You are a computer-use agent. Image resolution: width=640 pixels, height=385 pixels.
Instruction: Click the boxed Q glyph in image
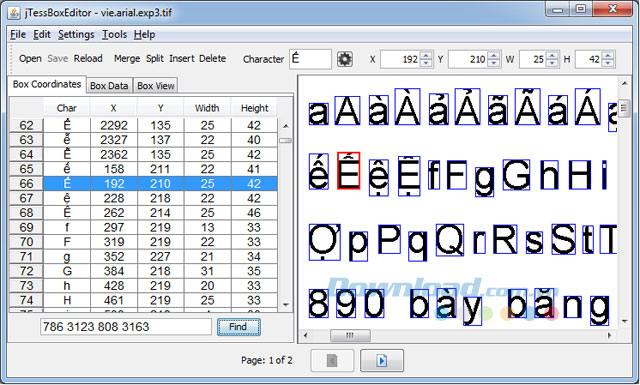click(x=450, y=240)
